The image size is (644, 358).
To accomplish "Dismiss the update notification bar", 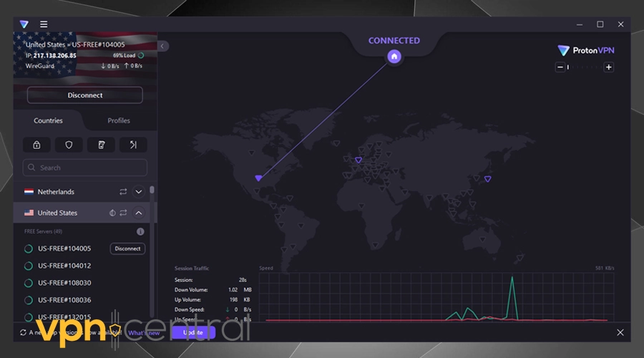I will pos(620,332).
